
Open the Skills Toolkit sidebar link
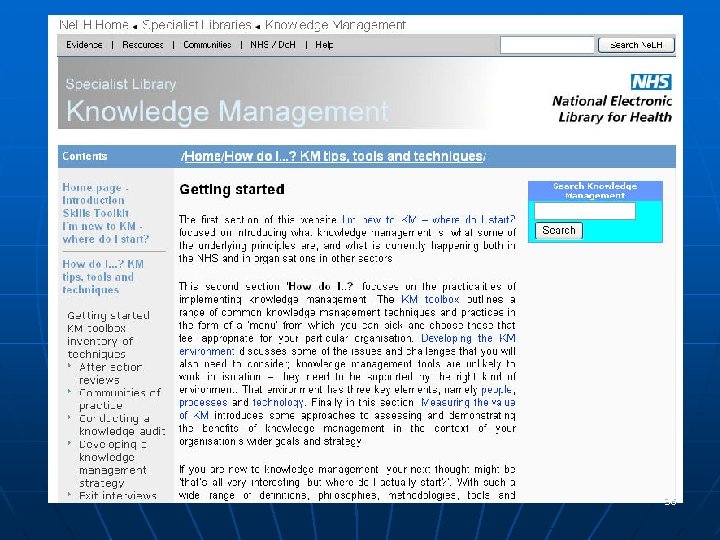96,214
